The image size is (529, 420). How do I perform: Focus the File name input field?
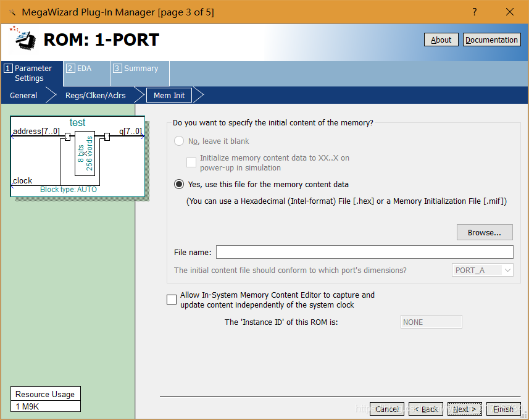[x=365, y=252]
